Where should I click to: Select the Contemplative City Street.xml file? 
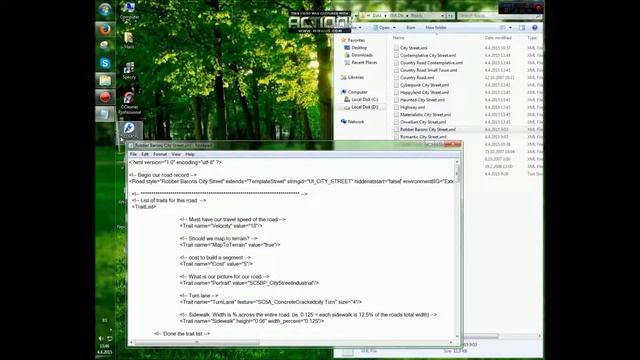tap(428, 55)
